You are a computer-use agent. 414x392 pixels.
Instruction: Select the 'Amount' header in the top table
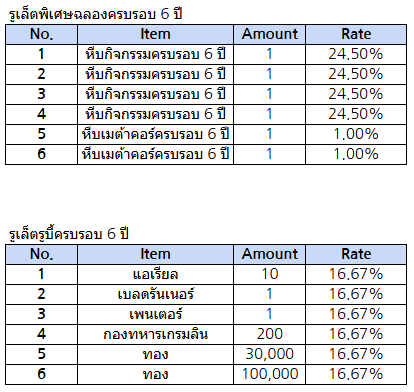[x=269, y=34]
